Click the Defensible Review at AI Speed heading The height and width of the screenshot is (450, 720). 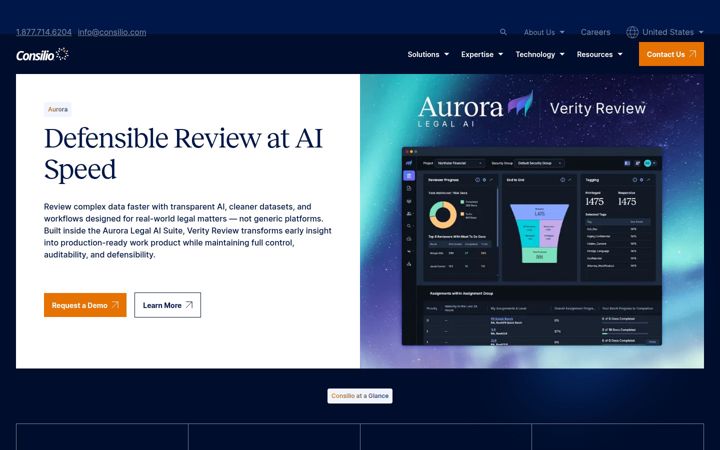[x=184, y=154]
